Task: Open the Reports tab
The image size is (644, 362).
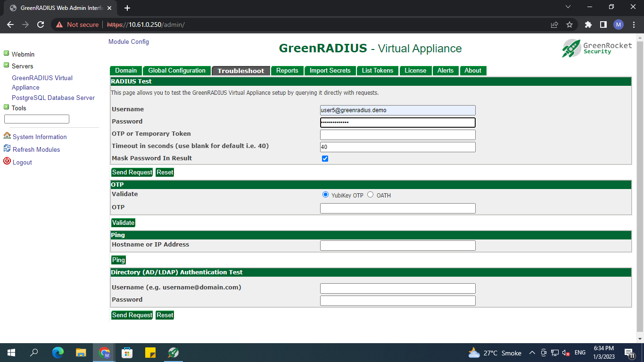Action: point(287,71)
